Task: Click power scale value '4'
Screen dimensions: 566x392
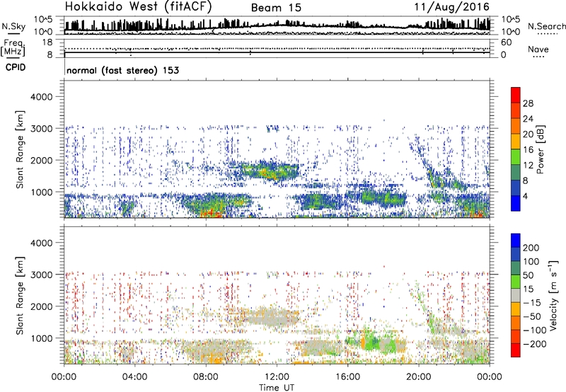Action: 526,196
